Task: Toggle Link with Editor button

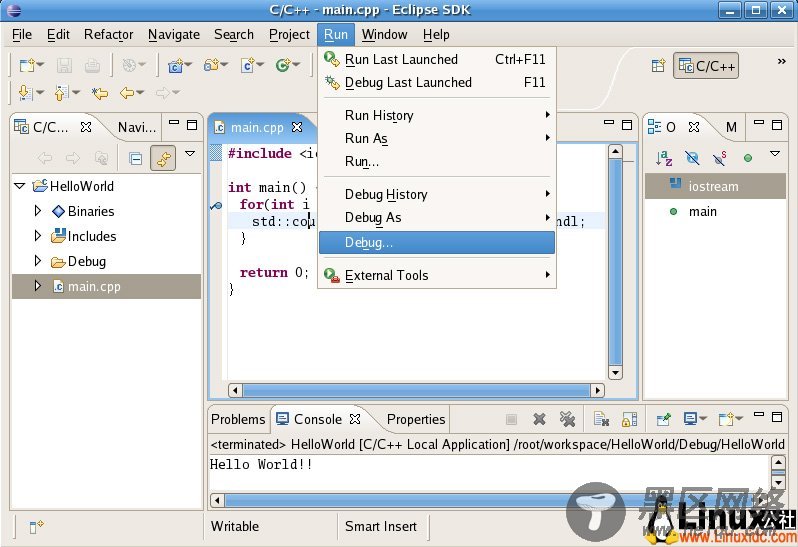Action: 163,158
